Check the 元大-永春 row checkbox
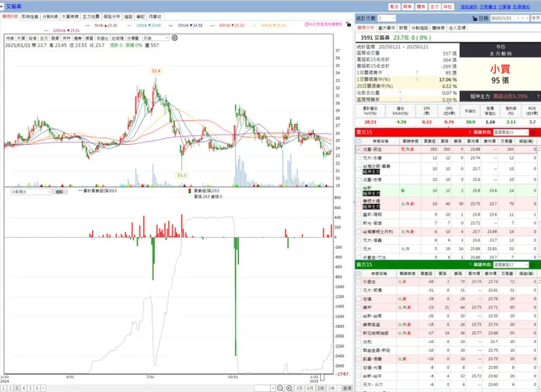 (x=358, y=158)
